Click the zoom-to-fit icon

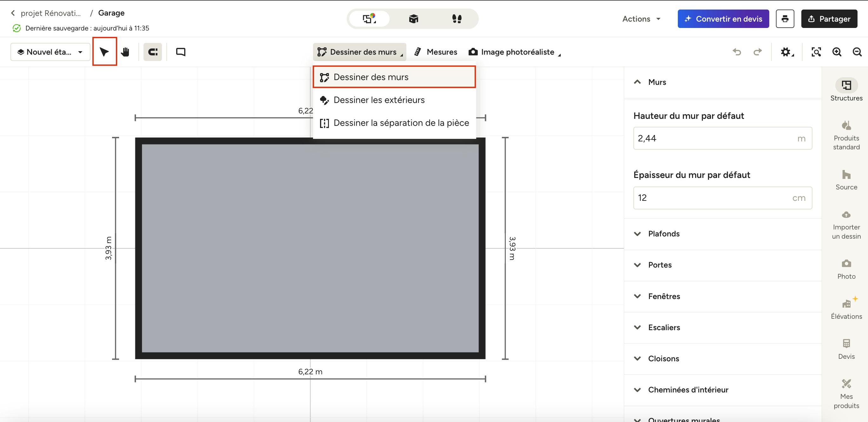click(x=816, y=52)
